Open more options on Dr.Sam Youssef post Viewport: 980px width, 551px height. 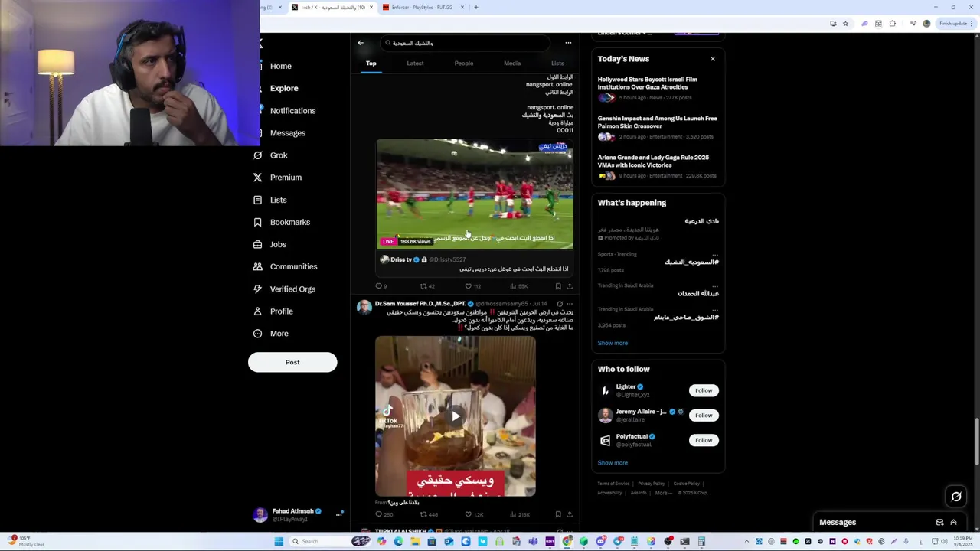pos(569,304)
